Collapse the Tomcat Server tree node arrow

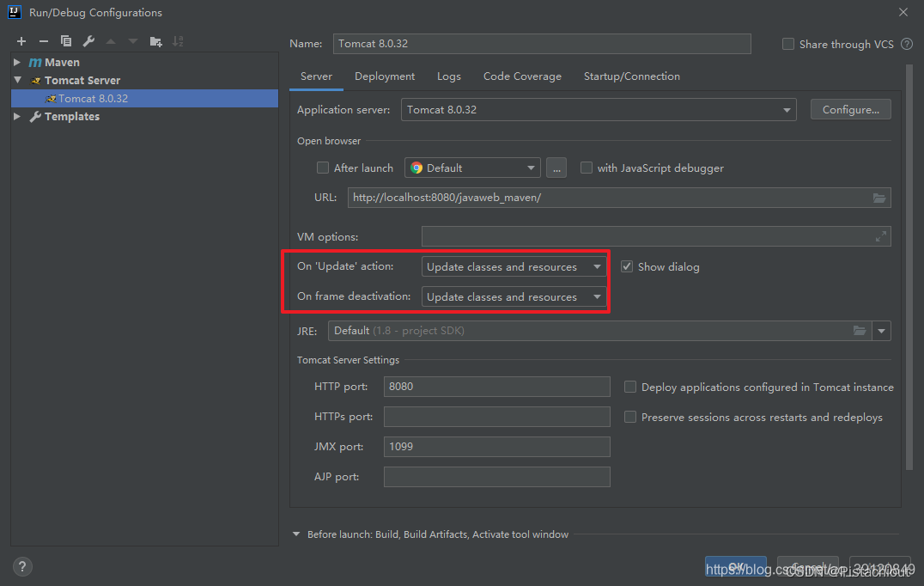[x=17, y=80]
